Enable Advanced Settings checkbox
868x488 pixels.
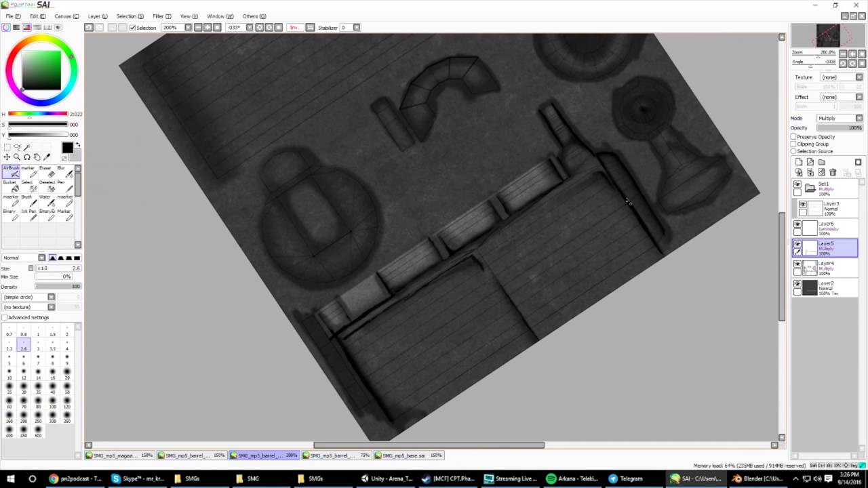point(5,317)
